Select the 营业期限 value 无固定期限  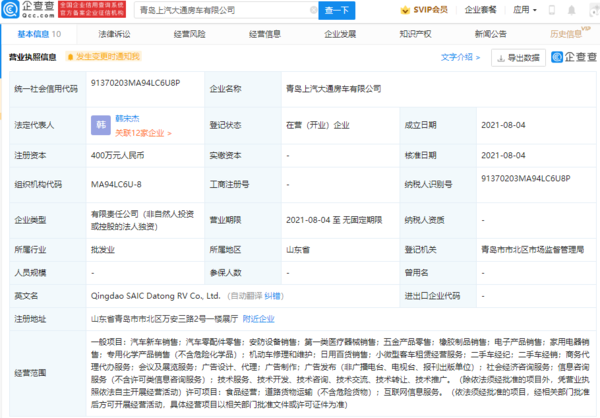coord(334,220)
